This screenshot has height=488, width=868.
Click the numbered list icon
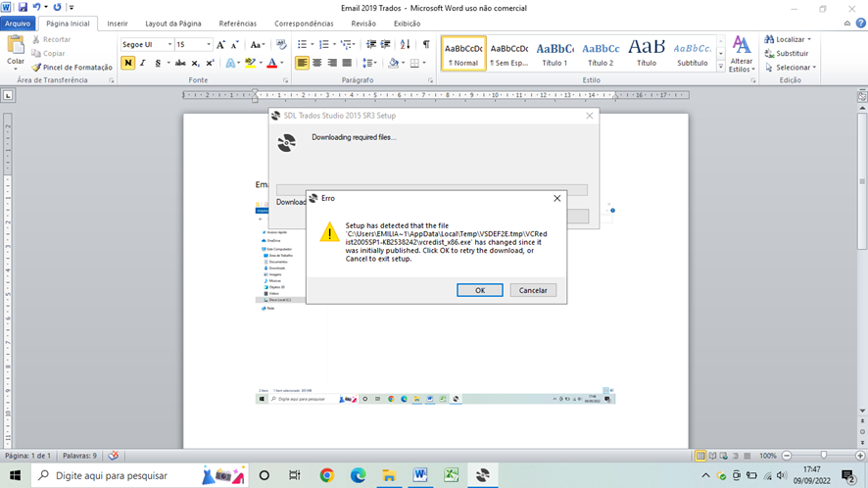click(x=324, y=44)
